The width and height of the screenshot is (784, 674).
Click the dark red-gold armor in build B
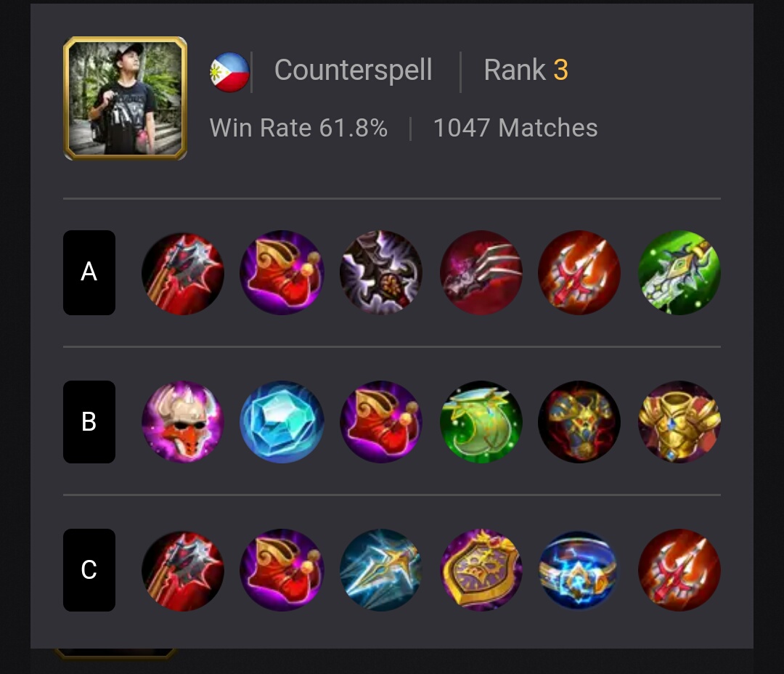(579, 422)
